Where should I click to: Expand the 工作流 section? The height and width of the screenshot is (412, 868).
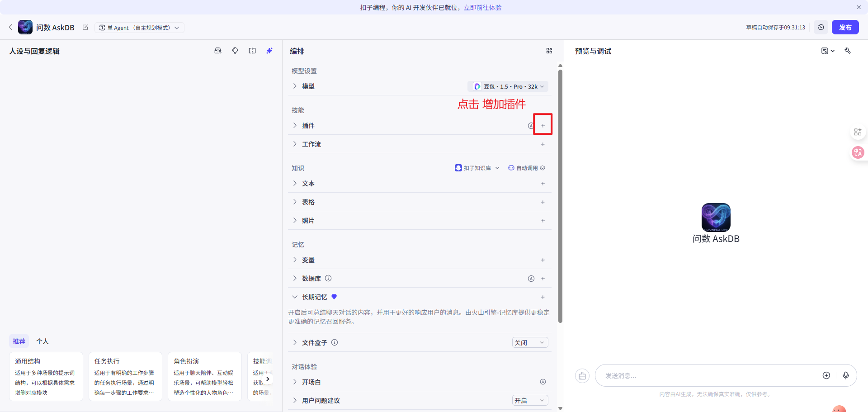[x=295, y=144]
